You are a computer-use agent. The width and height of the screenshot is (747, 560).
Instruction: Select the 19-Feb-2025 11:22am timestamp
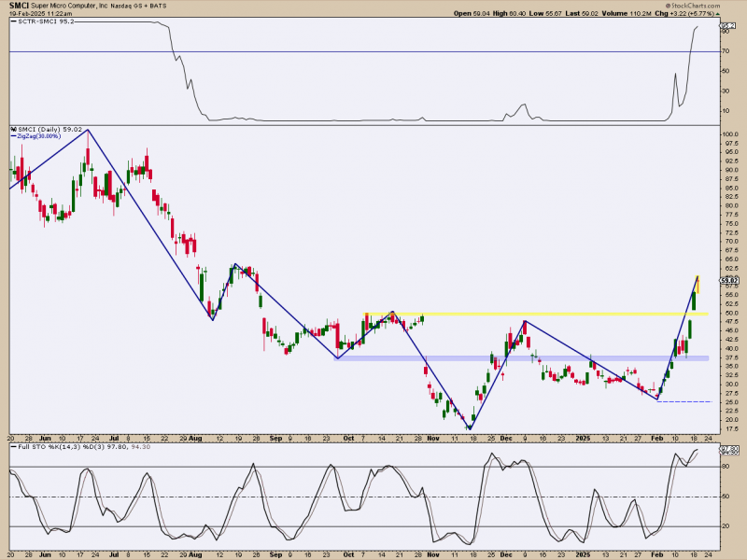[x=40, y=14]
